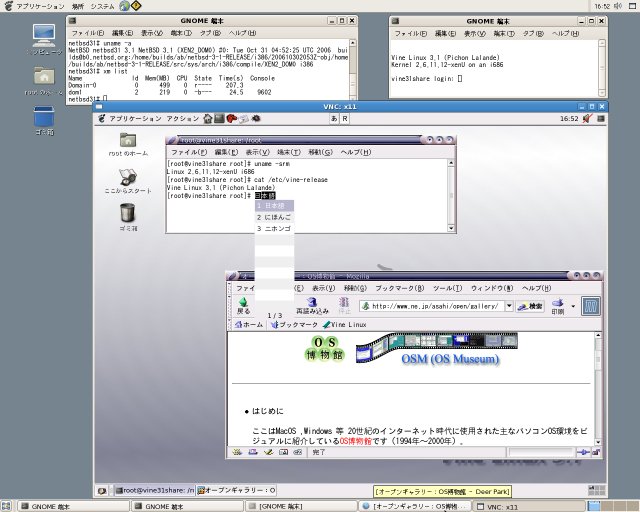Screen dimensions: 640x512
Task: Click Mozilla Back (戻る) button
Action: 243,306
